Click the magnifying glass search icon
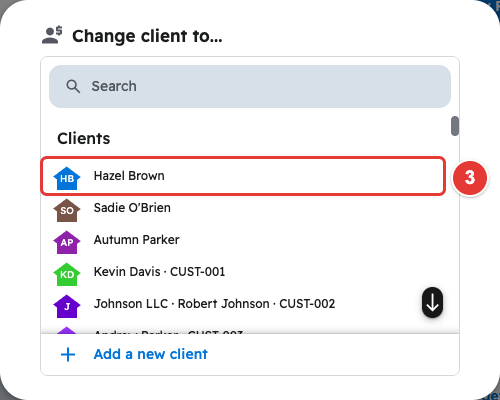This screenshot has height=400, width=500. point(73,86)
